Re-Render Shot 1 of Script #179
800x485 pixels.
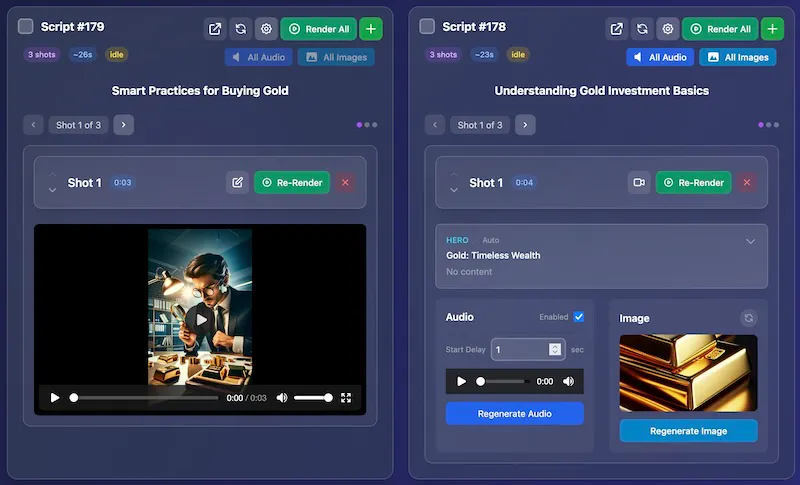pyautogui.click(x=292, y=183)
